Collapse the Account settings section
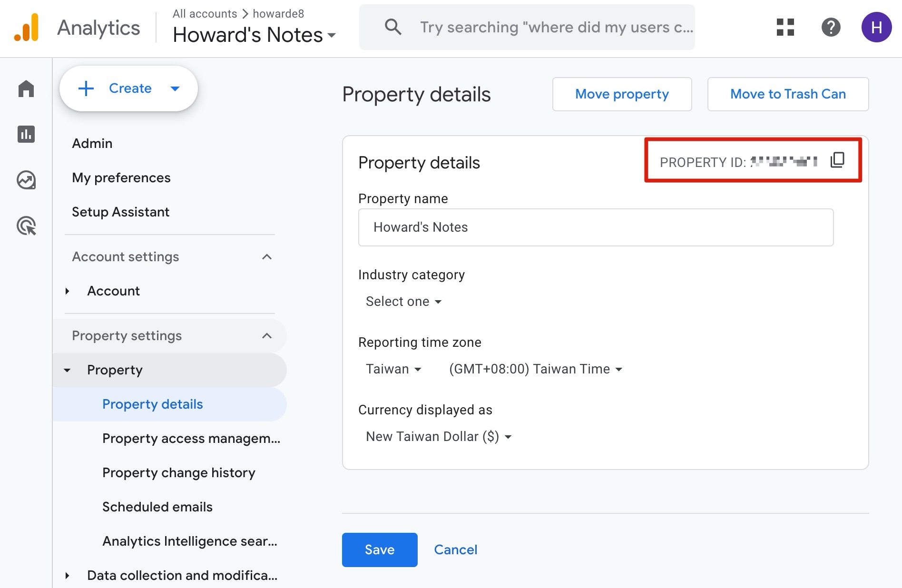This screenshot has width=902, height=588. tap(267, 257)
